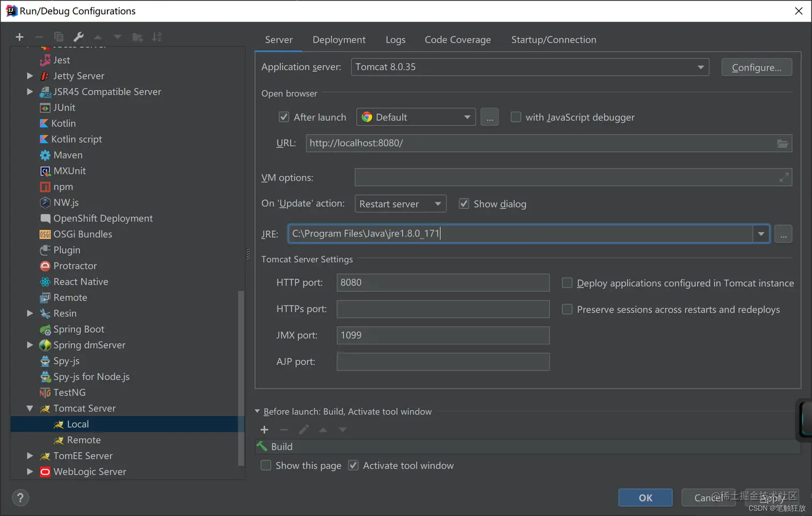Open the Application server dropdown
Viewport: 812px width, 516px height.
pos(530,67)
